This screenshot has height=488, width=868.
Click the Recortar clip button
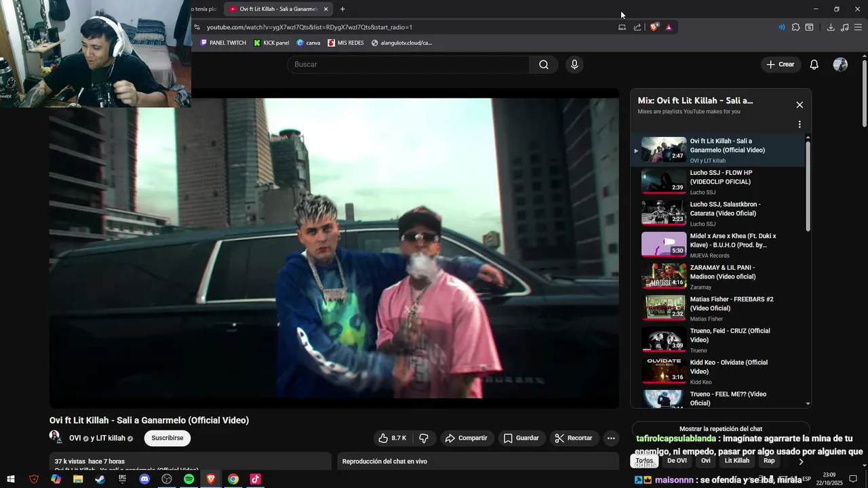574,438
